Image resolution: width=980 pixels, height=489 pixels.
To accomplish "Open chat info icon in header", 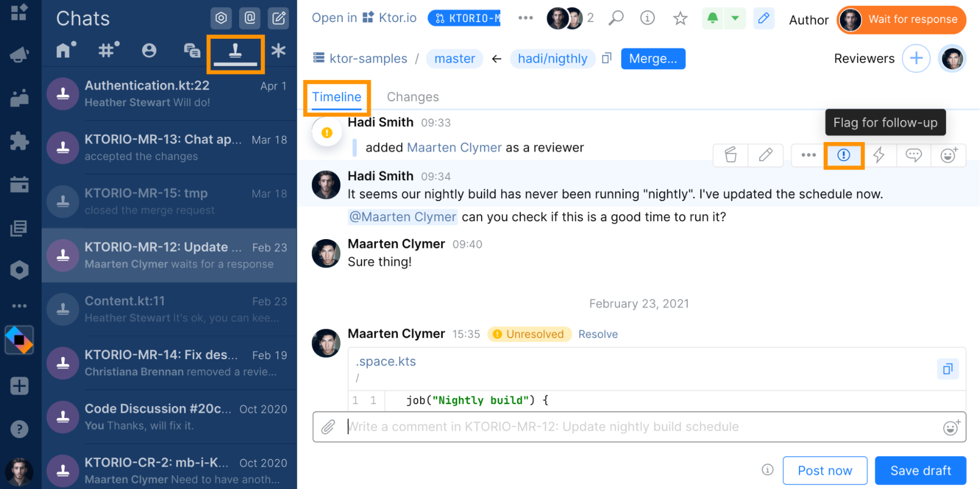I will click(647, 18).
